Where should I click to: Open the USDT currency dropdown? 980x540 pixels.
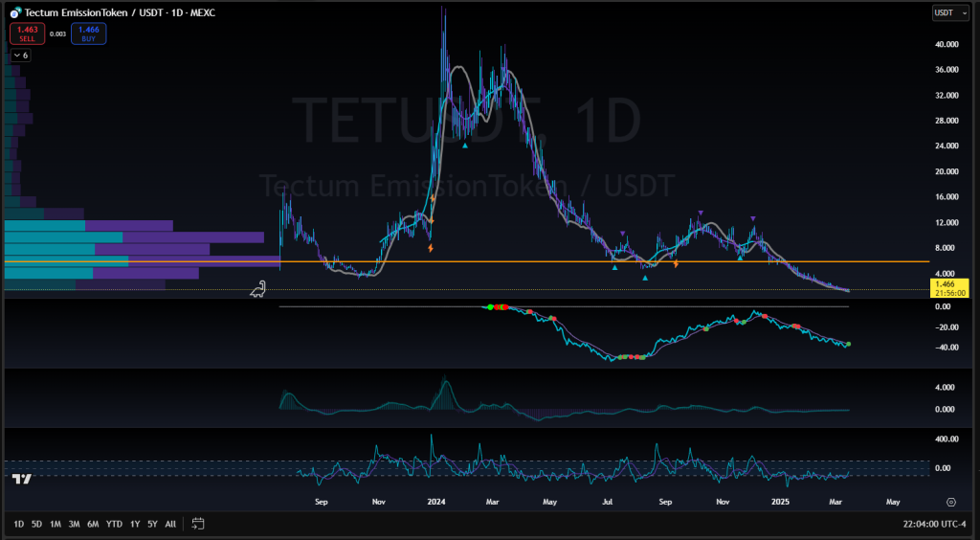(x=950, y=12)
